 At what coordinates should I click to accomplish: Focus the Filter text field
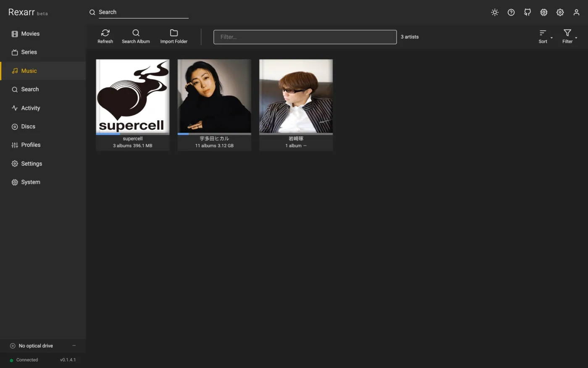coord(305,37)
